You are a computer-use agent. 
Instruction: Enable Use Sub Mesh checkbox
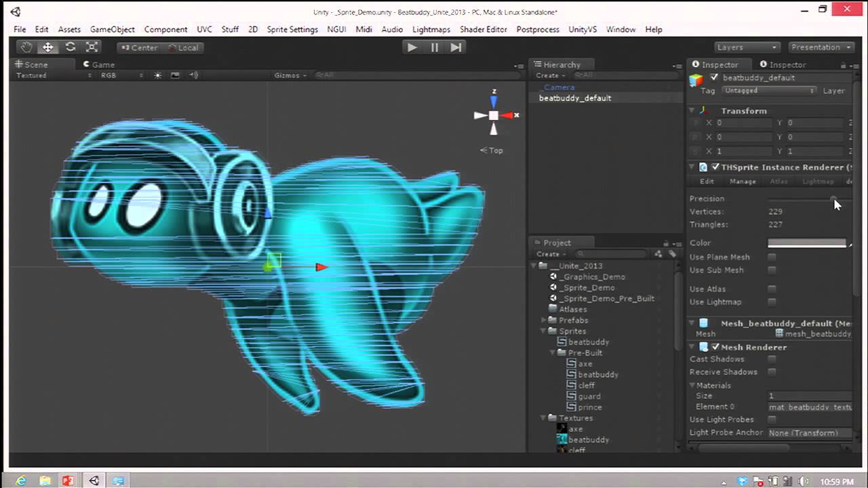[x=772, y=270]
